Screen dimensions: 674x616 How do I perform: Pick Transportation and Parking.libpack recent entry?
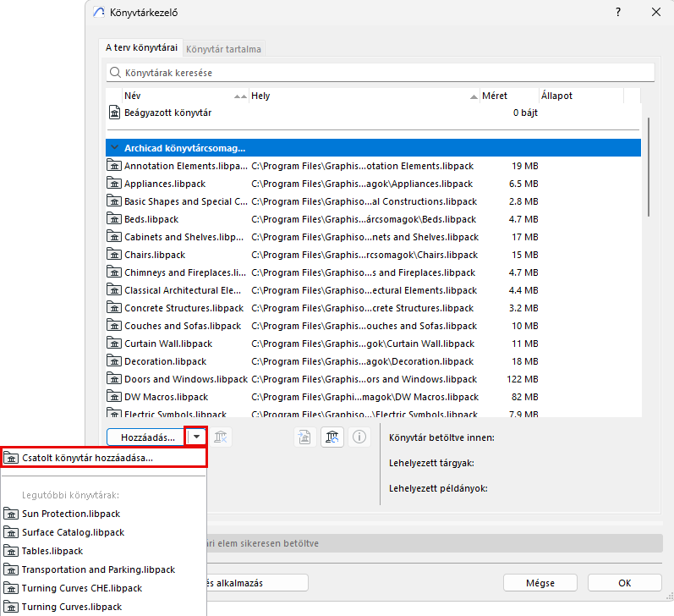(x=98, y=569)
